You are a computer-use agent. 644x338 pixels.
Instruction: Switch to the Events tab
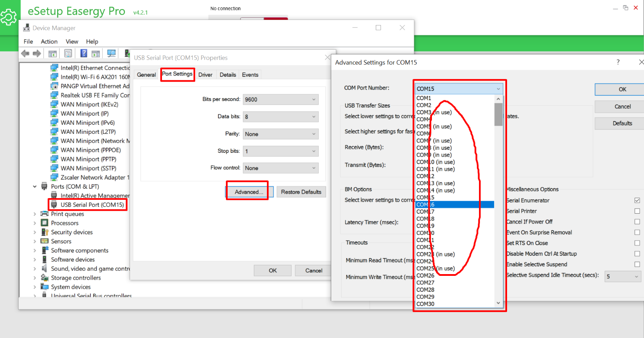250,75
